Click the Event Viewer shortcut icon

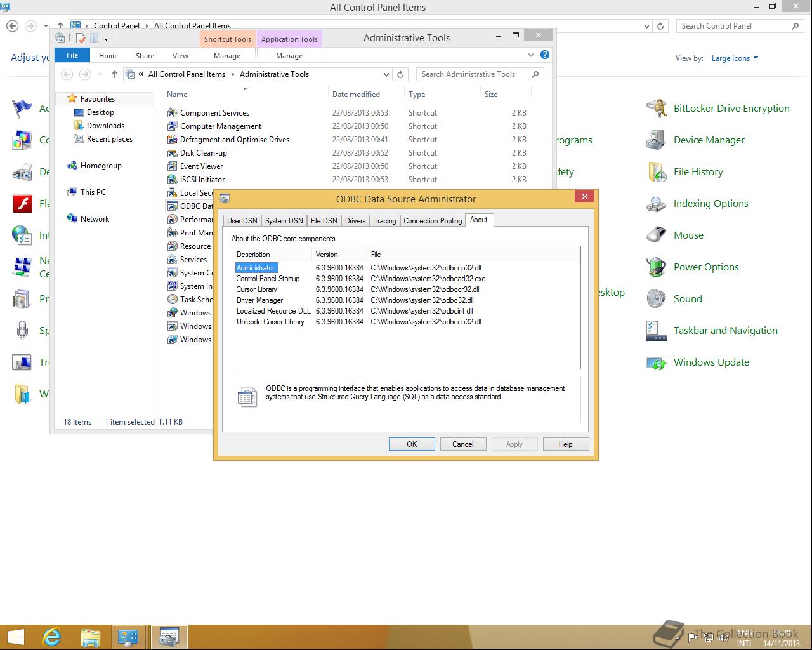point(172,166)
